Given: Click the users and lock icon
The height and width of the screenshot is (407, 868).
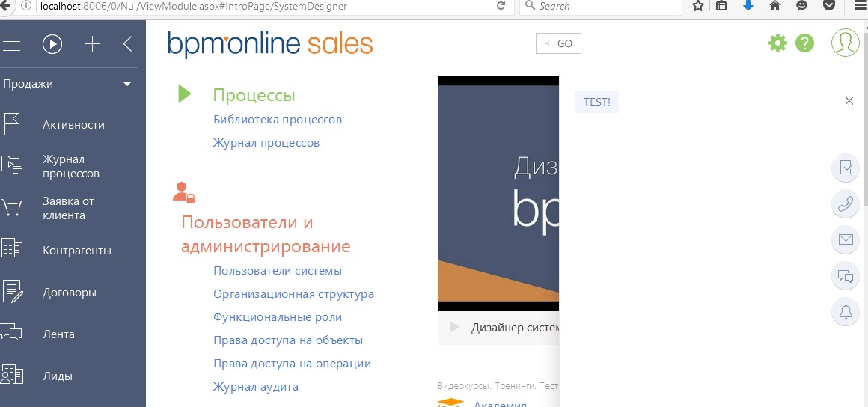Looking at the screenshot, I should point(183,193).
